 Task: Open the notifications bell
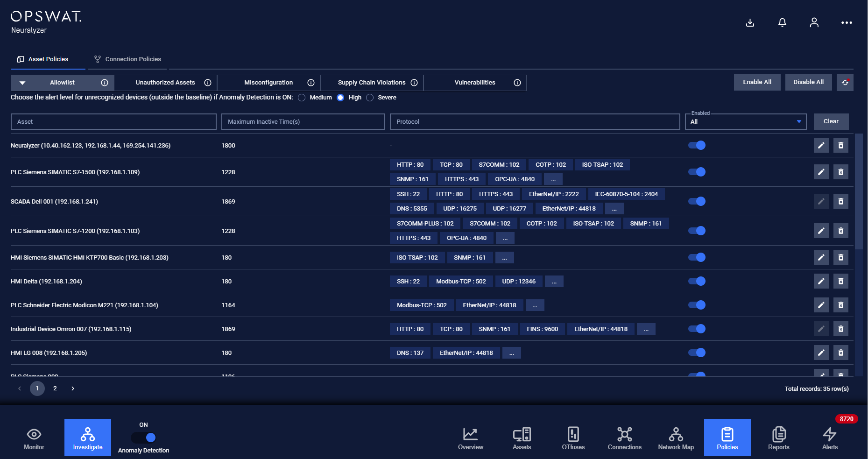point(782,22)
